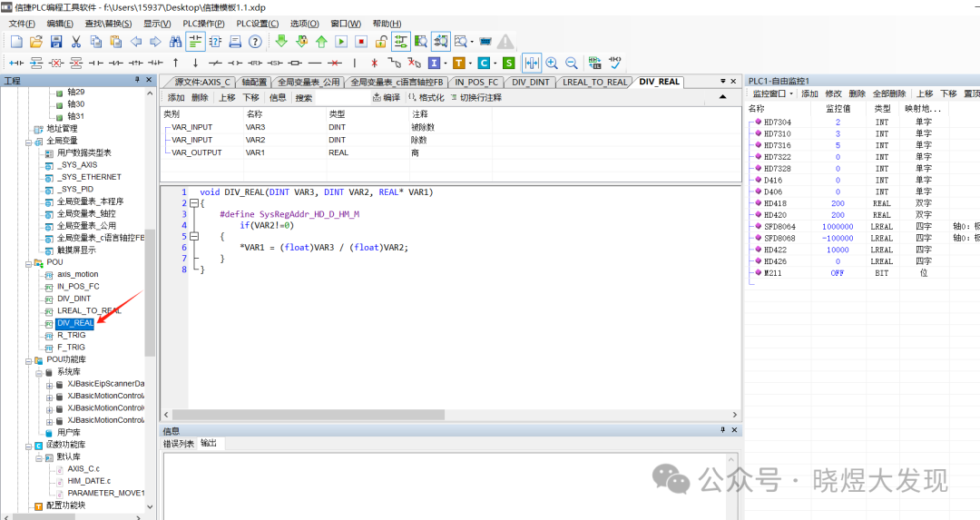Open the 文件(F) menu
The image size is (980, 520).
(22, 23)
